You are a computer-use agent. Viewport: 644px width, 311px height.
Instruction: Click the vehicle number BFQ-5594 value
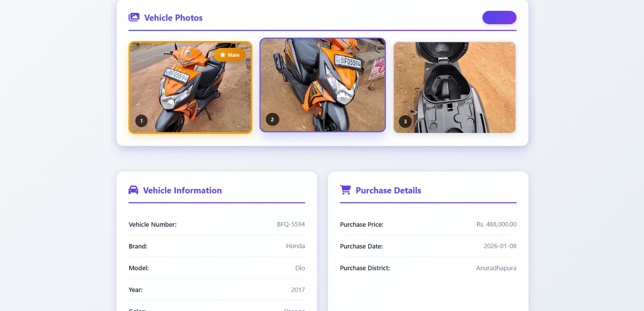point(291,224)
